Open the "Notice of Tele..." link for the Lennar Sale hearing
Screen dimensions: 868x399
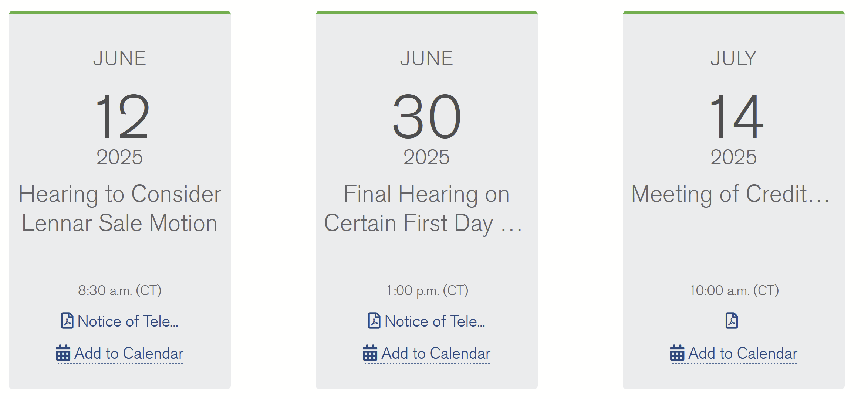128,321
